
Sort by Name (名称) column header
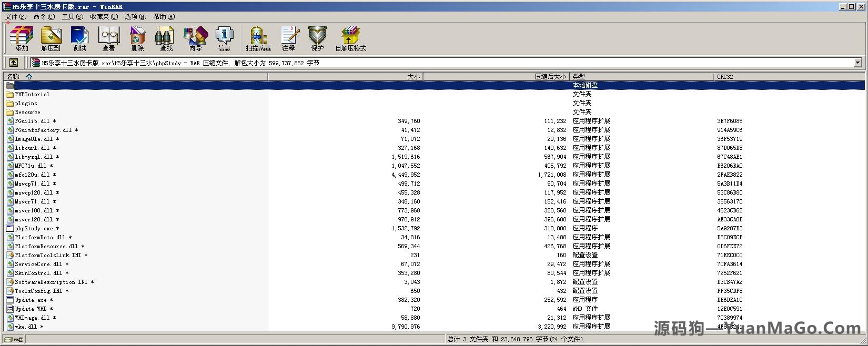tap(136, 76)
